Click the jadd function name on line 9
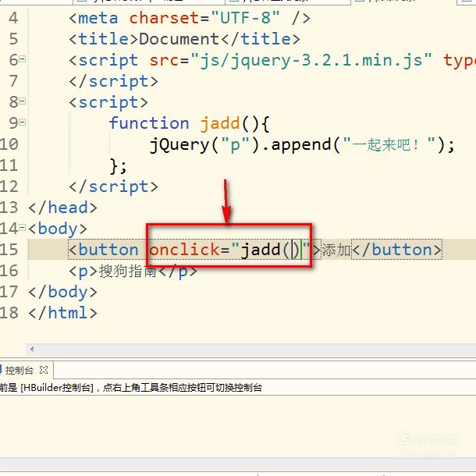Image resolution: width=476 pixels, height=476 pixels. [220, 124]
